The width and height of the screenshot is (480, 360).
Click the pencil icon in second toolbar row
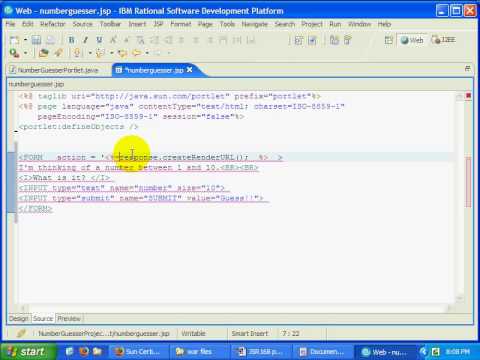[59, 53]
